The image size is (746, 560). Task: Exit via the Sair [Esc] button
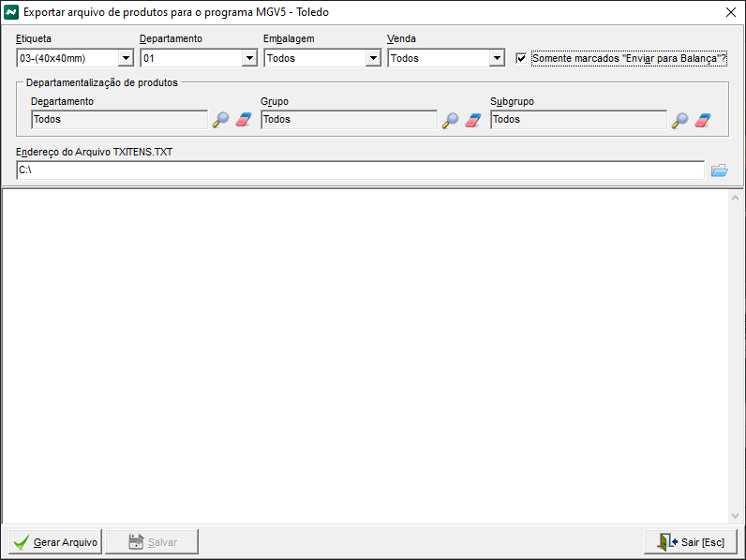click(x=691, y=542)
